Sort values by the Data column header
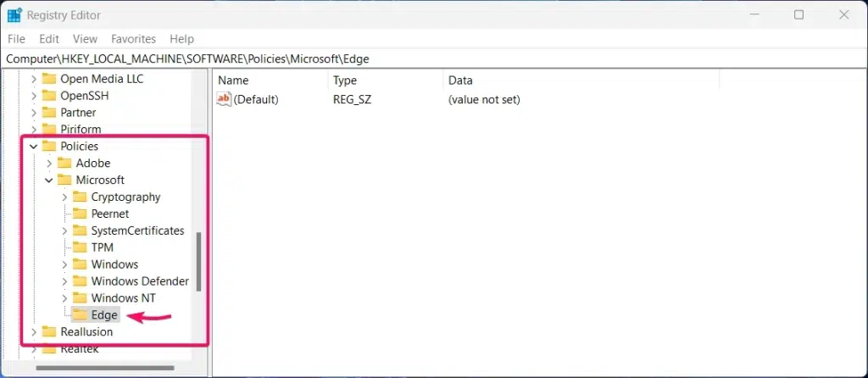This screenshot has height=378, width=868. coord(581,81)
